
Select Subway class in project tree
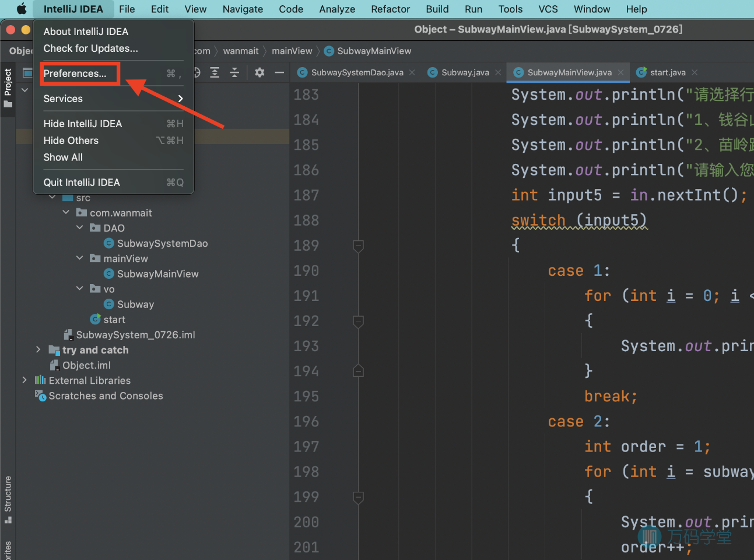click(135, 304)
